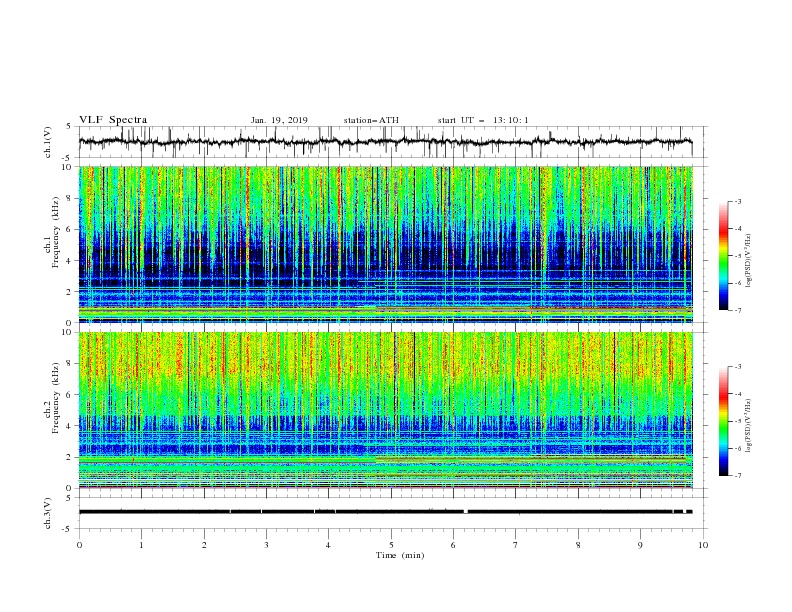The width and height of the screenshot is (792, 612).
Task: Click the "-3" tick on the ch.2 colorbar
Action: pyautogui.click(x=738, y=367)
